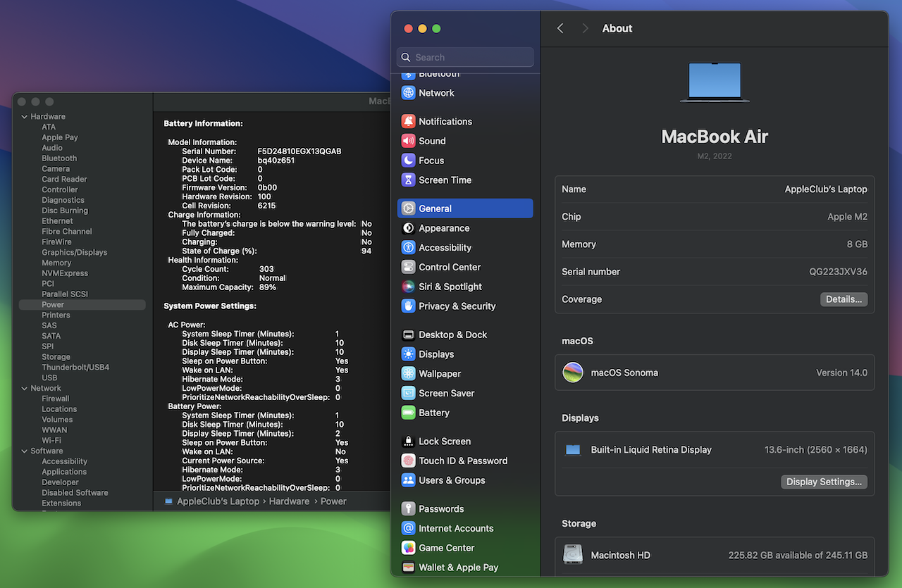Select Camera in the Hardware list

56,169
